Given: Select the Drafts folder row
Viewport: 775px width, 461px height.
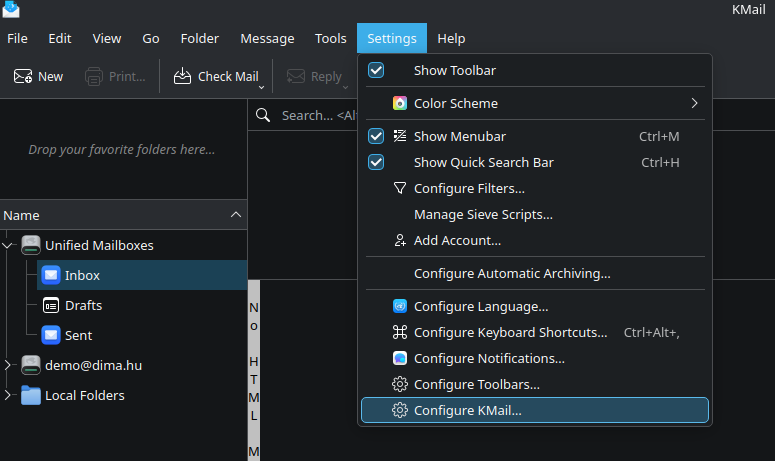Looking at the screenshot, I should pyautogui.click(x=142, y=305).
